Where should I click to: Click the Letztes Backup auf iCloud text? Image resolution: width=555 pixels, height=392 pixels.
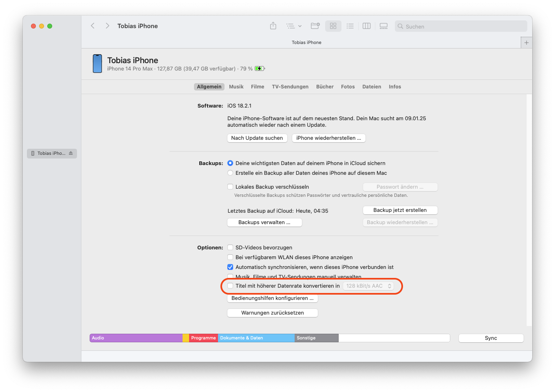tap(278, 211)
